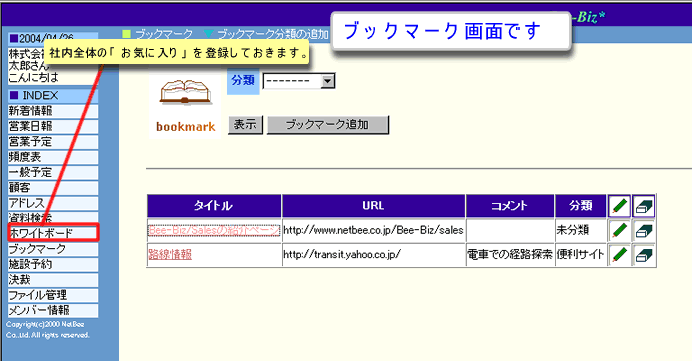
Task: Select ブックマーク in the sidebar menu
Action: [x=53, y=249]
